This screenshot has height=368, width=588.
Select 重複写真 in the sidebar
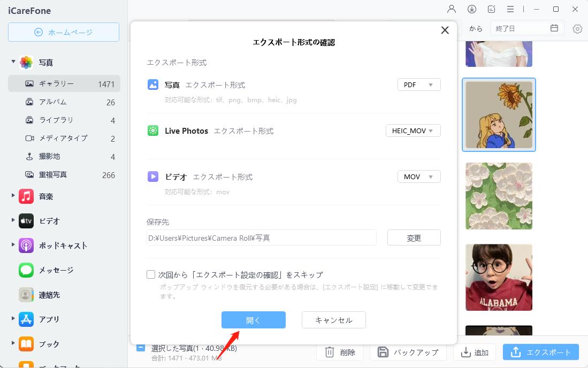(52, 174)
